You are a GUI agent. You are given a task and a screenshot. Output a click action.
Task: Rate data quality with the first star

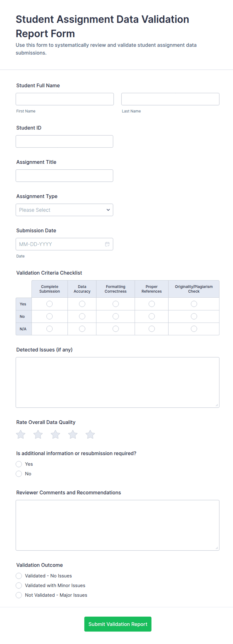point(21,434)
